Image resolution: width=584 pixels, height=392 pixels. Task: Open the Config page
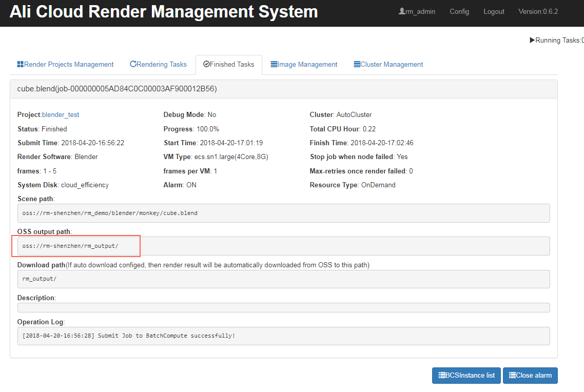pos(459,11)
